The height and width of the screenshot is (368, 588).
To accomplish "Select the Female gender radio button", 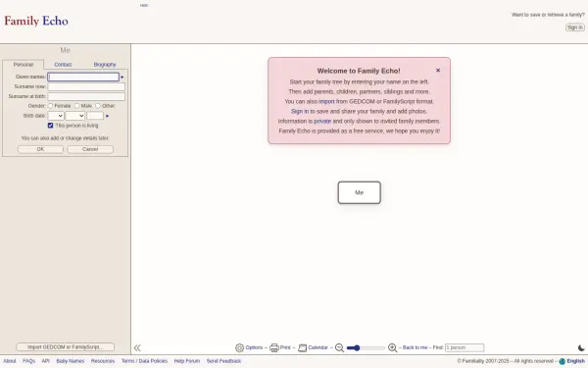I will [x=50, y=106].
